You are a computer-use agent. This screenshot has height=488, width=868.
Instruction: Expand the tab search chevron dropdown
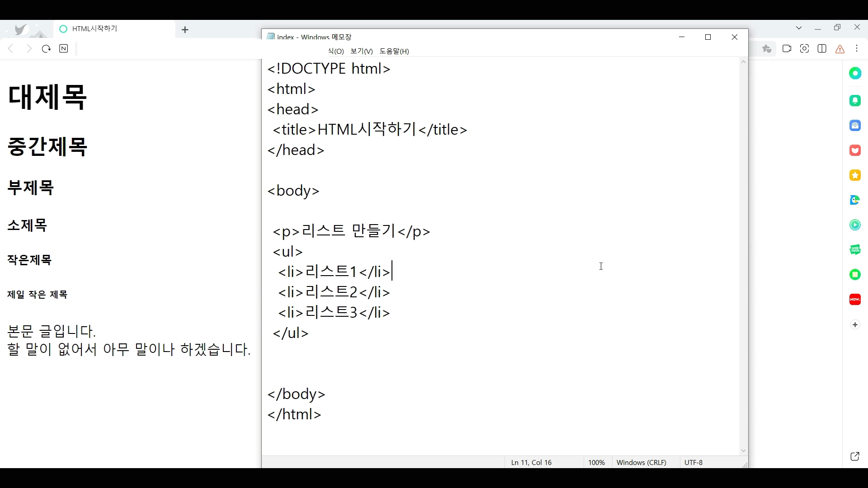pos(799,28)
